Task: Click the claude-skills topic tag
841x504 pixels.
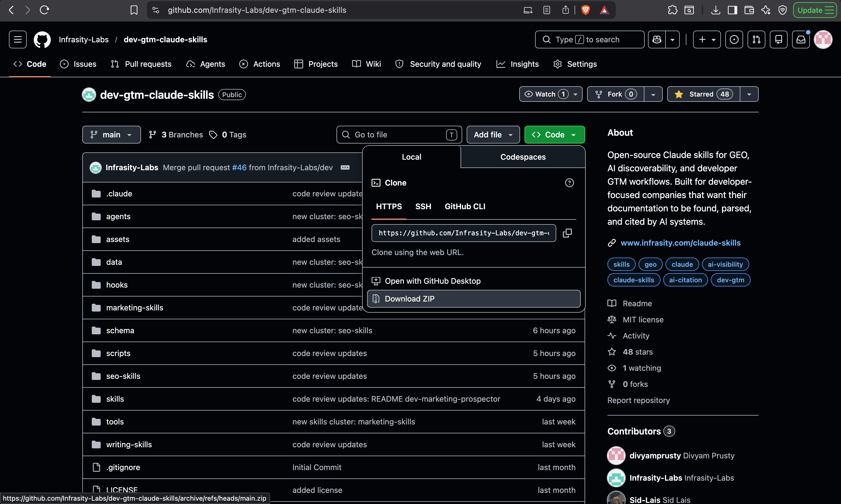Action: (x=634, y=280)
